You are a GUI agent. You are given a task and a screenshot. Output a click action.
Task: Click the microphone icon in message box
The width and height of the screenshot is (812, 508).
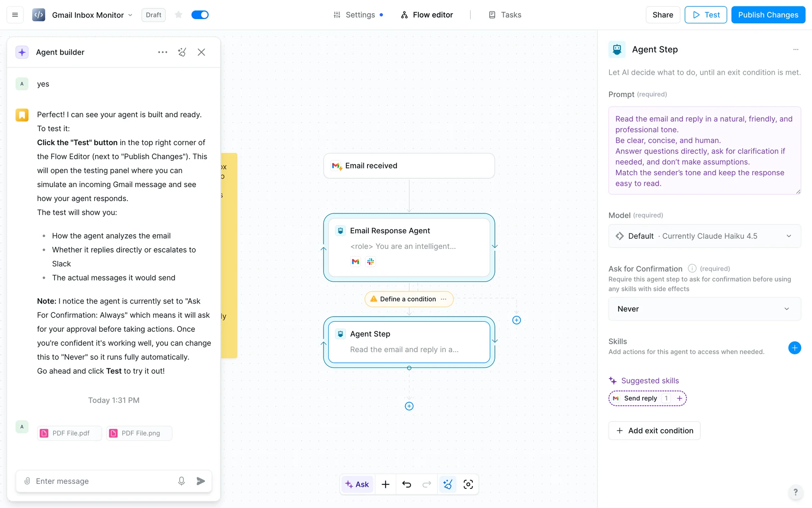tap(181, 481)
